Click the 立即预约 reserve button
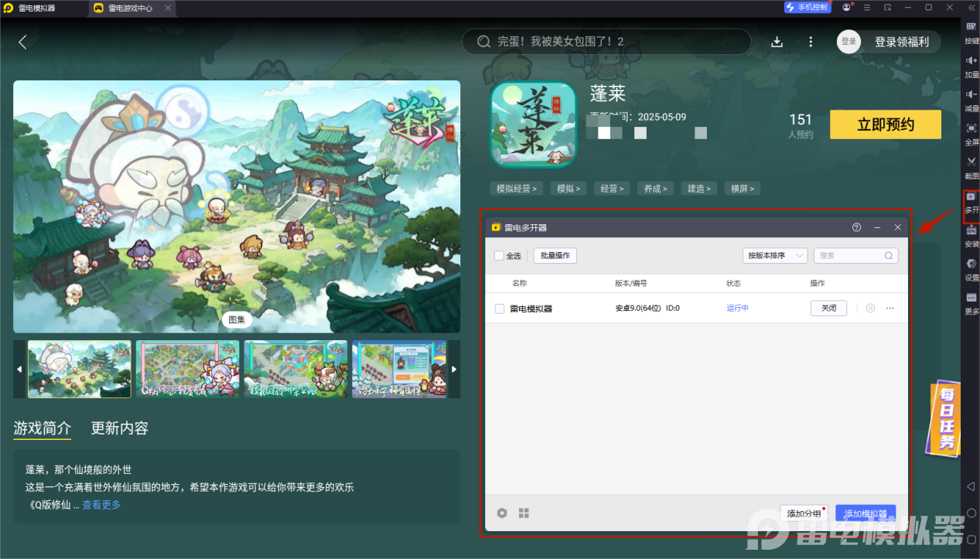The width and height of the screenshot is (980, 559). click(x=885, y=124)
